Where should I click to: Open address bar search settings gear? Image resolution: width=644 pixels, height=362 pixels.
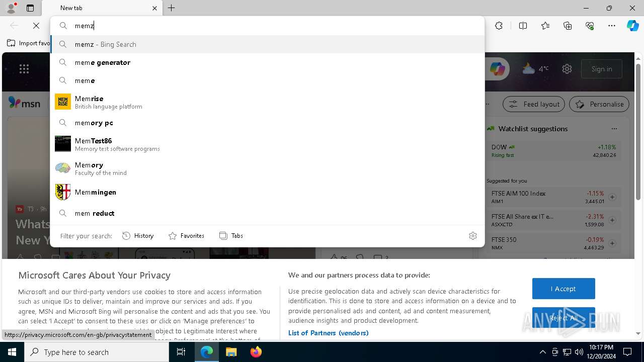click(x=473, y=236)
